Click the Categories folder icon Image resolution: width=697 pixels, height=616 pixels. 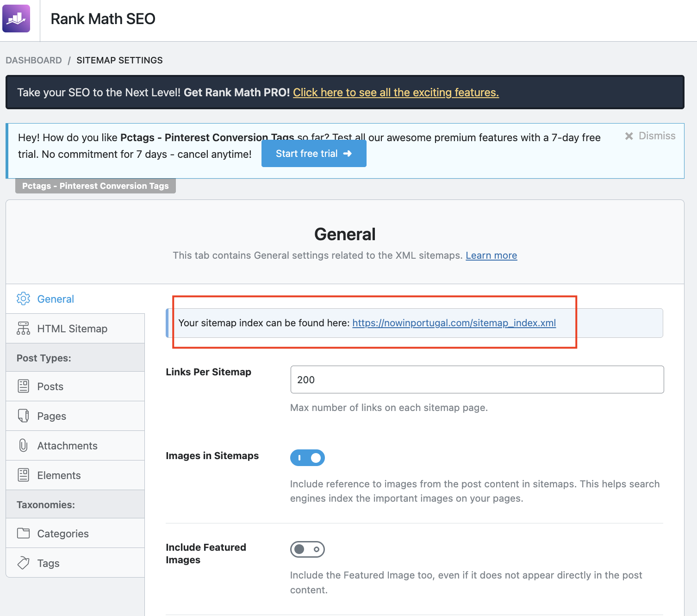coord(23,534)
